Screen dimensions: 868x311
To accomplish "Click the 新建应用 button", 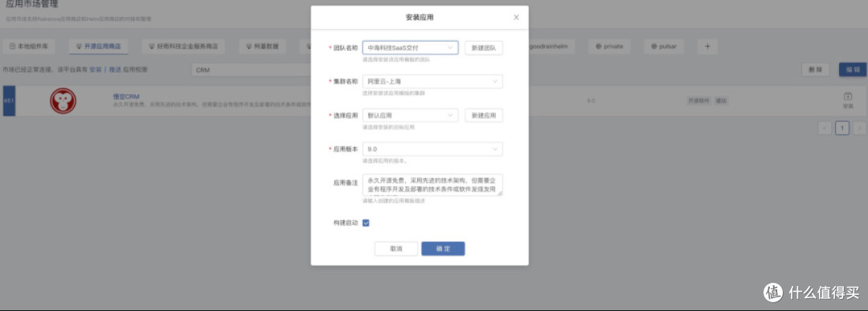I will (x=484, y=116).
